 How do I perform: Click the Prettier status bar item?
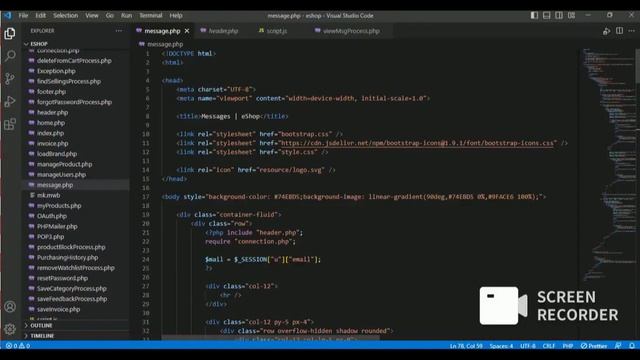tap(594, 346)
